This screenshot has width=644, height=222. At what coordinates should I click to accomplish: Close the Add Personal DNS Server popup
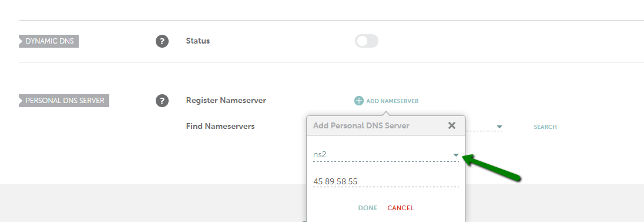coord(452,125)
